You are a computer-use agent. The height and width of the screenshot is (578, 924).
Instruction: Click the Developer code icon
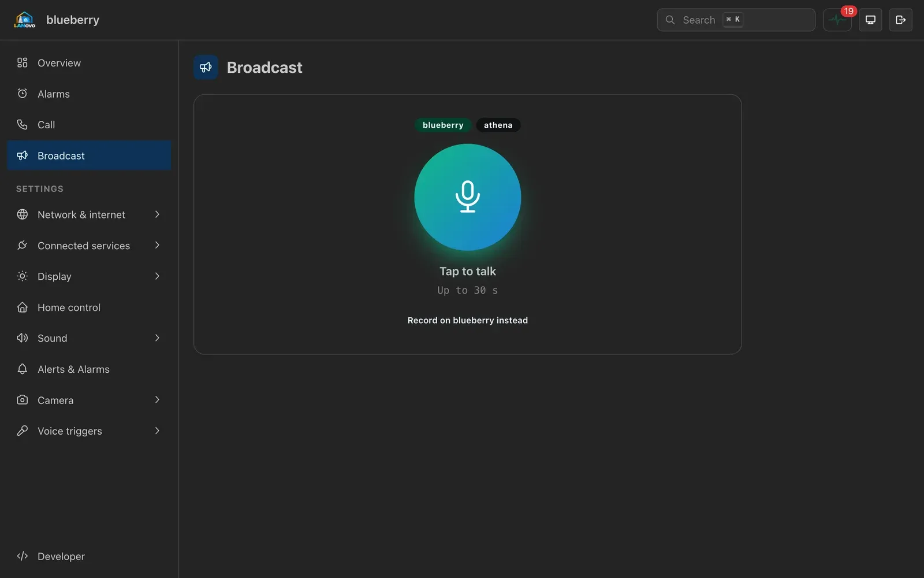[x=23, y=556]
